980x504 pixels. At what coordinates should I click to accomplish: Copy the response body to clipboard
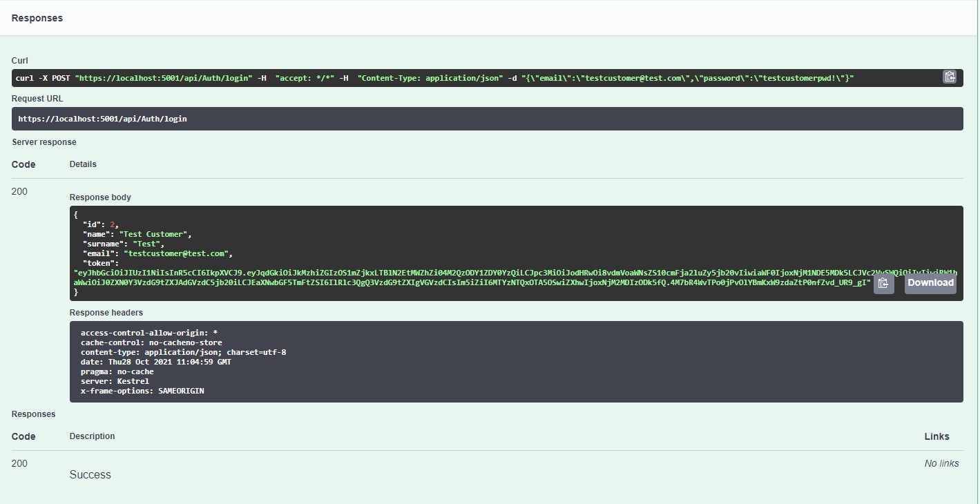(x=883, y=283)
